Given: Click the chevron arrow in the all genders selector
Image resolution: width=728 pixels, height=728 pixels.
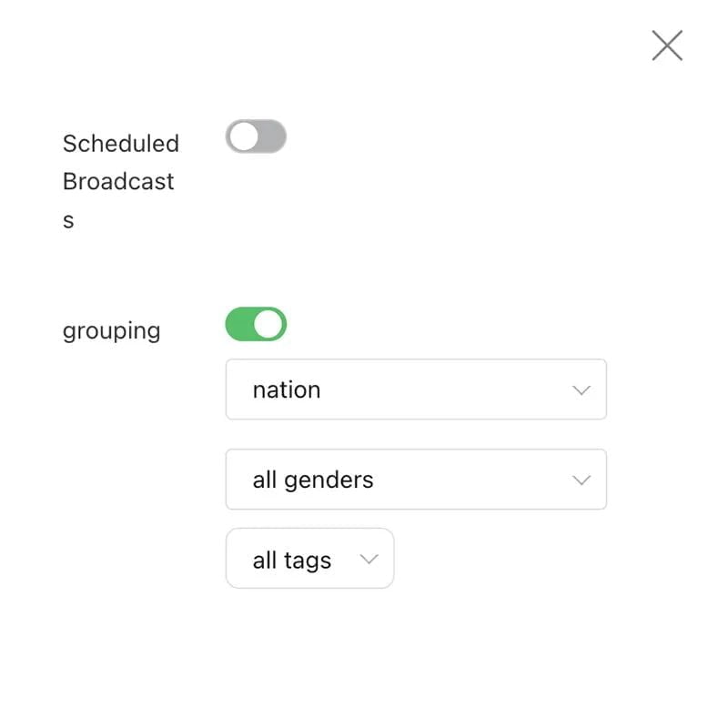Looking at the screenshot, I should [581, 480].
